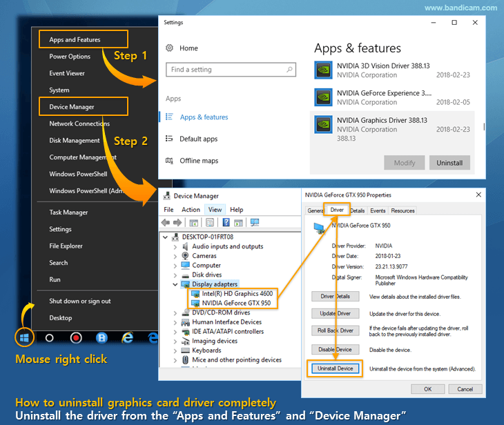504x425 pixels.
Task: Open Internet Explorer from the taskbar
Action: [127, 337]
